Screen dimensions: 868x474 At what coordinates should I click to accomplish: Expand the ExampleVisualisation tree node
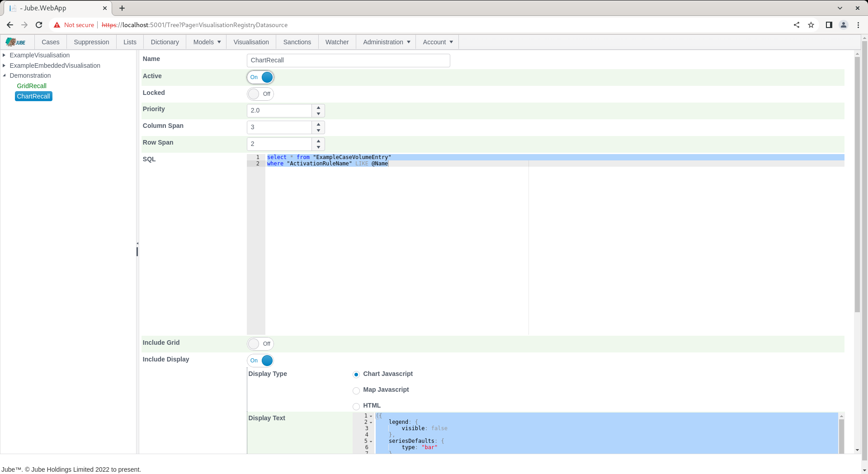pyautogui.click(x=4, y=55)
